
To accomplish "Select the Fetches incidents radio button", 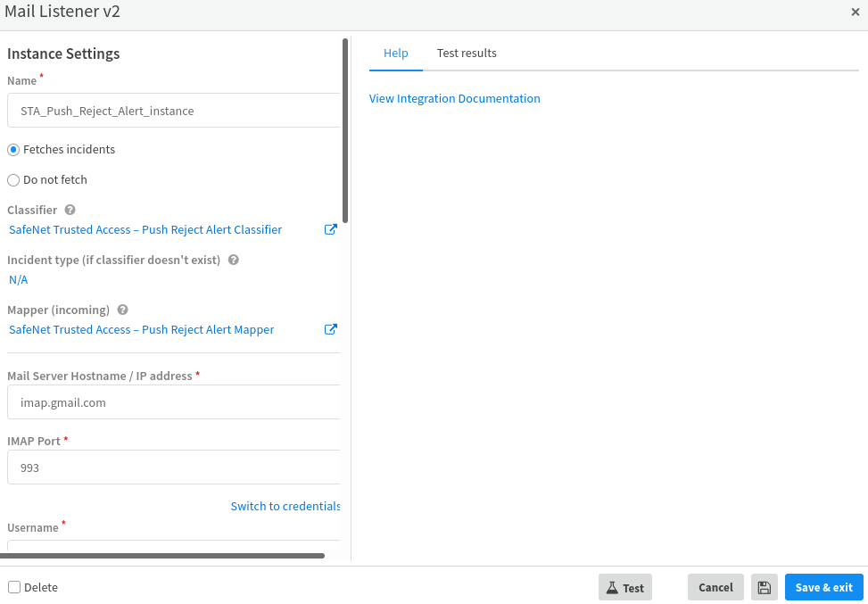I will pyautogui.click(x=13, y=150).
